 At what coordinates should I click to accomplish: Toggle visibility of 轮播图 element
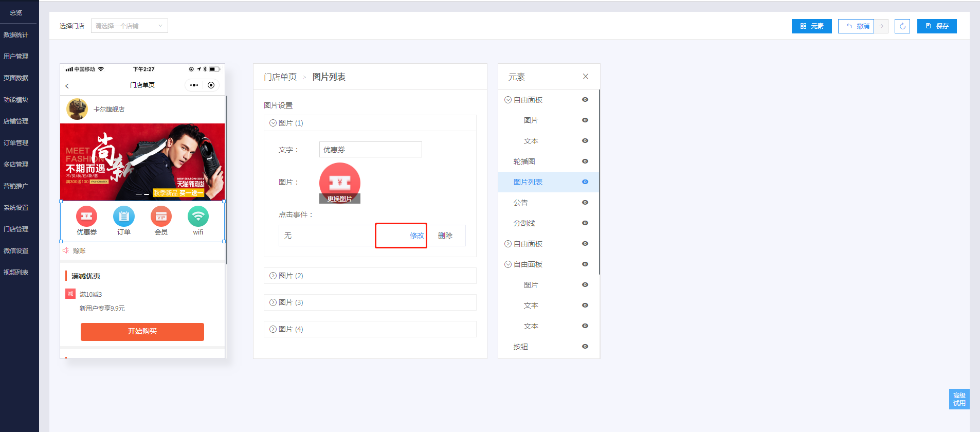585,161
